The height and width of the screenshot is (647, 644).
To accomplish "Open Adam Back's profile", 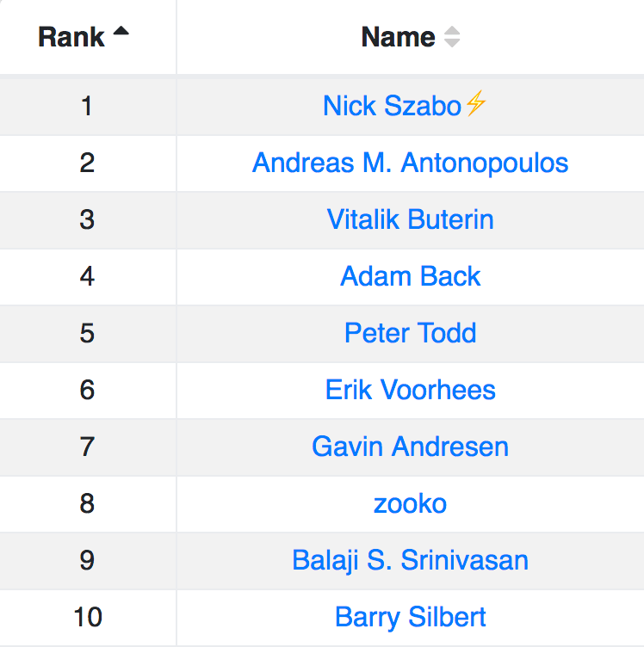I will [411, 276].
